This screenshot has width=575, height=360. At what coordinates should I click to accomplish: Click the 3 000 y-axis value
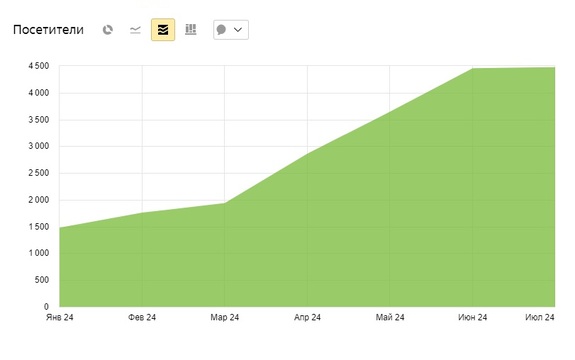point(39,146)
